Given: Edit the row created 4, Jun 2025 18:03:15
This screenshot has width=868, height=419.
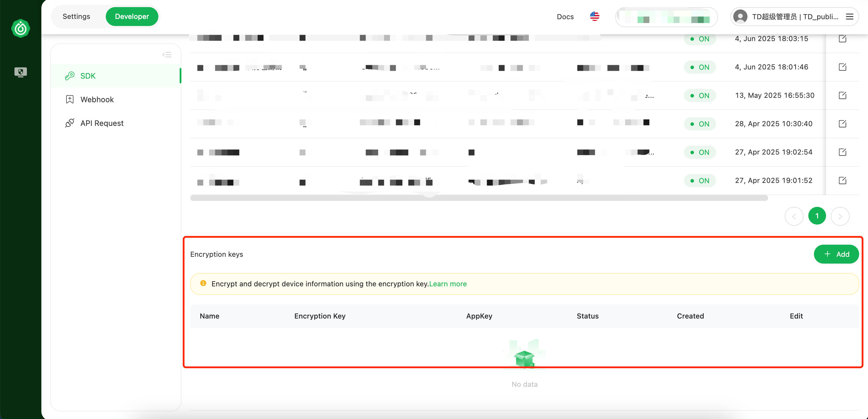Looking at the screenshot, I should (x=842, y=38).
